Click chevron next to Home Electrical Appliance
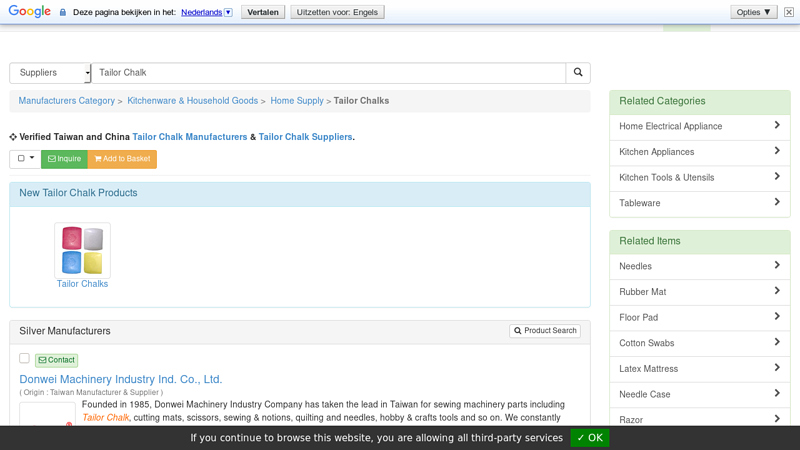The width and height of the screenshot is (800, 450). [x=777, y=126]
